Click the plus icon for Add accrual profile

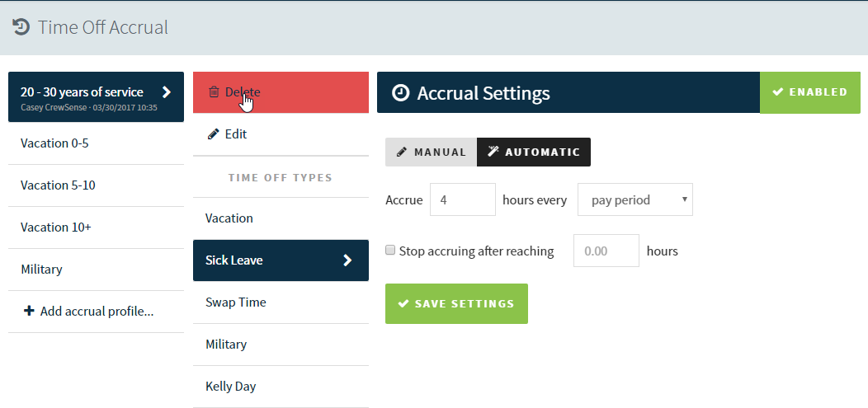pos(30,312)
